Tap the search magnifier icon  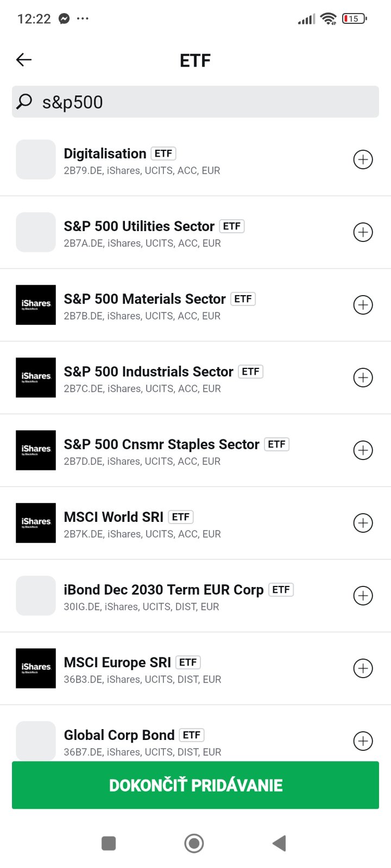click(24, 101)
